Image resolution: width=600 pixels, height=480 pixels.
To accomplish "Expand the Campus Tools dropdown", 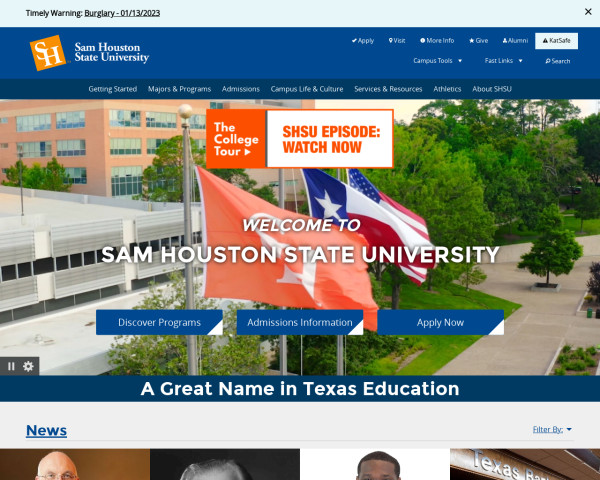I will click(438, 60).
